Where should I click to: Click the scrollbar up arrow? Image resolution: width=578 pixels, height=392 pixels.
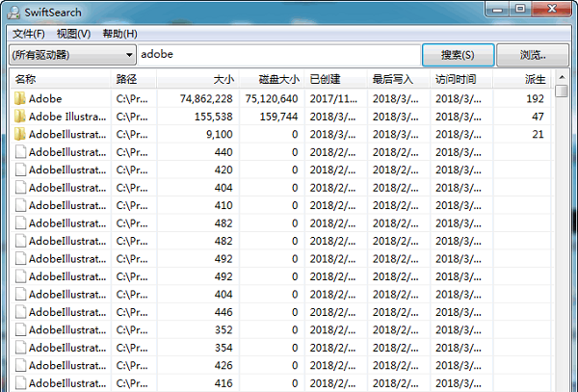tap(562, 77)
